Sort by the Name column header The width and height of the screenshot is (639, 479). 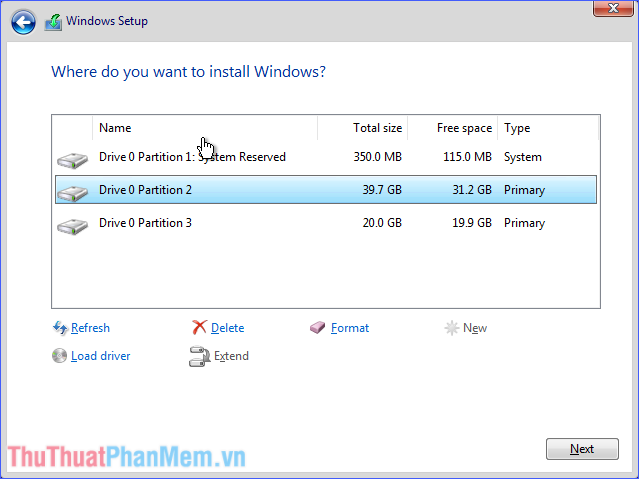(205, 128)
